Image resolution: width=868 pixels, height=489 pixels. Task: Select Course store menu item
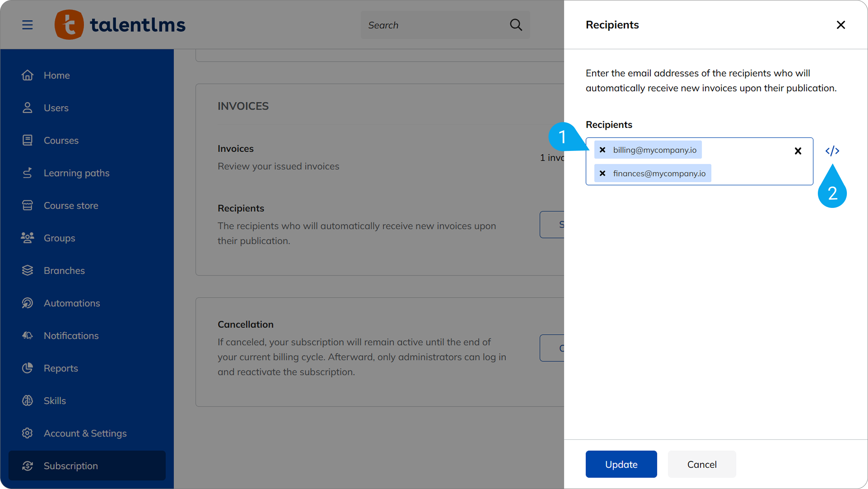tap(71, 206)
